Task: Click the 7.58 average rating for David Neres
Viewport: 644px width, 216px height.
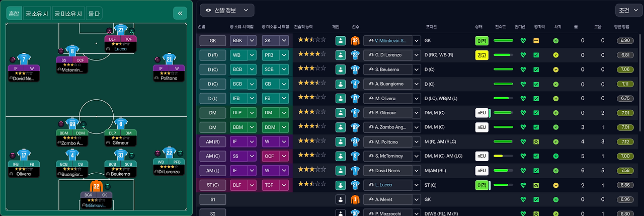Action: coord(626,171)
